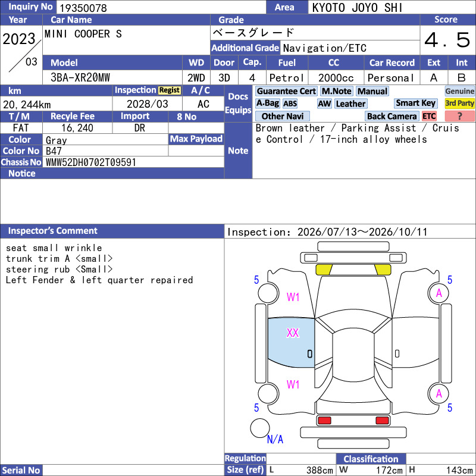
Task: Click the ABS equipment badge
Action: (x=290, y=104)
